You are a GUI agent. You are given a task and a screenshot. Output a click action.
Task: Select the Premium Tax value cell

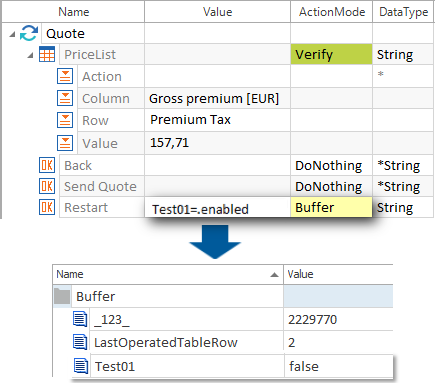point(217,120)
